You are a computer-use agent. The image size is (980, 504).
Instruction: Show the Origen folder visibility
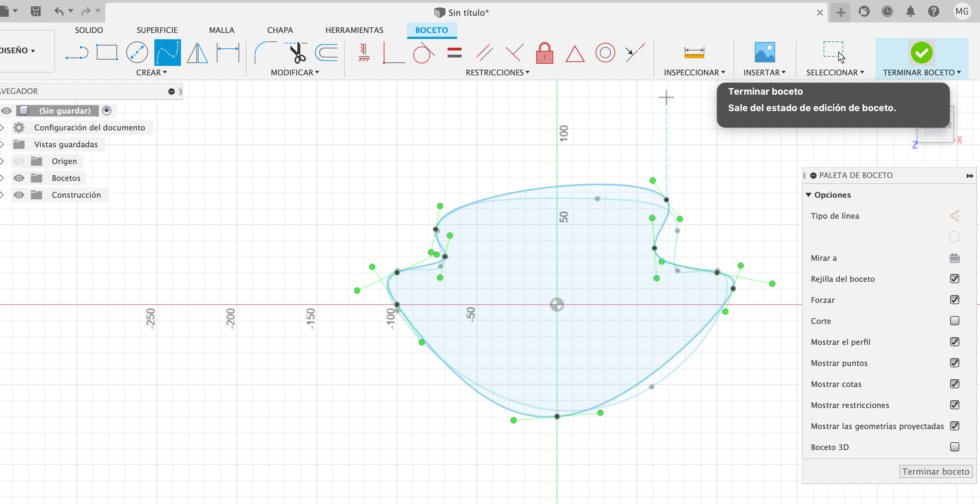(x=19, y=161)
